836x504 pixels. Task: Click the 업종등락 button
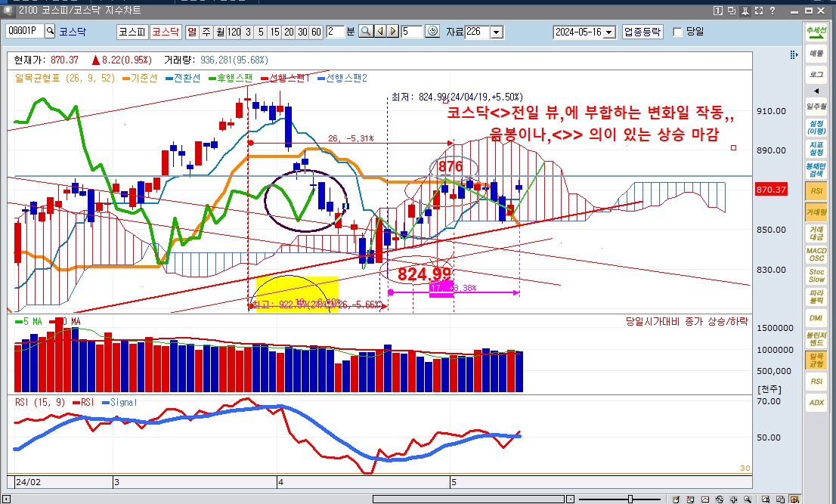pyautogui.click(x=642, y=32)
